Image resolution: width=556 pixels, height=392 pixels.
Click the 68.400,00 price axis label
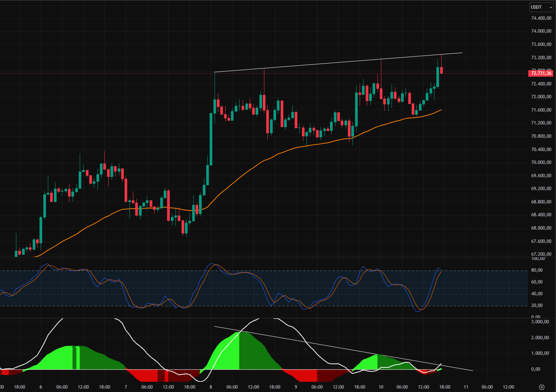[x=541, y=215]
